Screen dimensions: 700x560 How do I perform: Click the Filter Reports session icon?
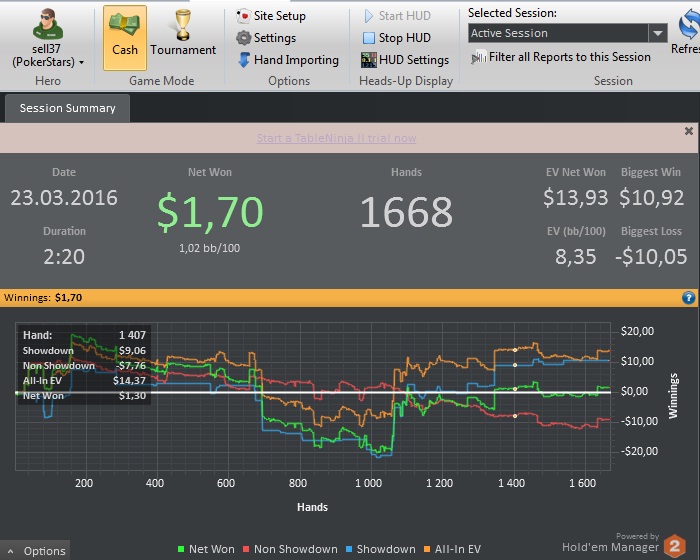[x=479, y=58]
